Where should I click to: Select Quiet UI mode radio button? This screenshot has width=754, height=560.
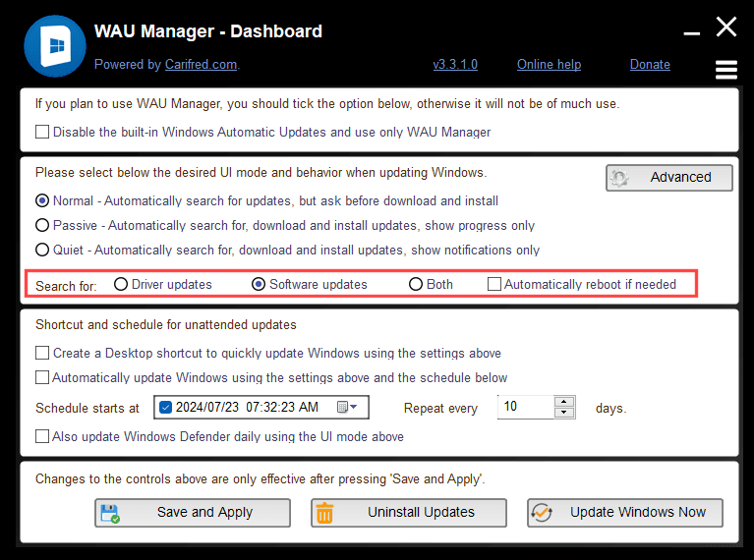coord(42,250)
